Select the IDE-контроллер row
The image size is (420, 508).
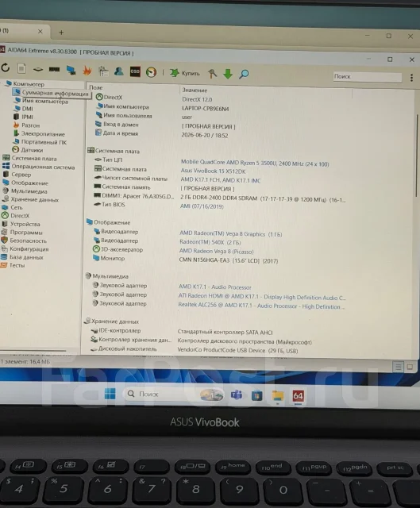point(182,332)
